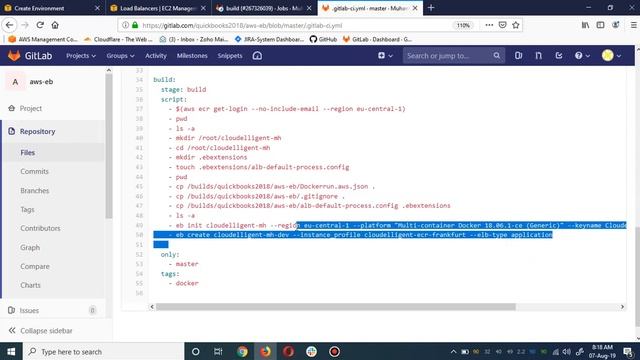
Task: Click the browser Reload button
Action: click(x=40, y=25)
